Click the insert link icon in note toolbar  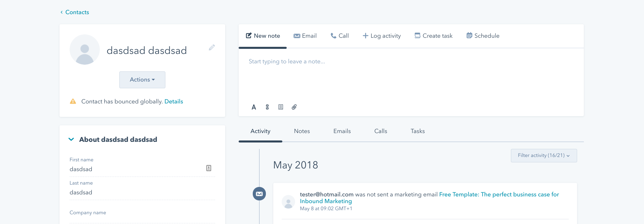(267, 107)
